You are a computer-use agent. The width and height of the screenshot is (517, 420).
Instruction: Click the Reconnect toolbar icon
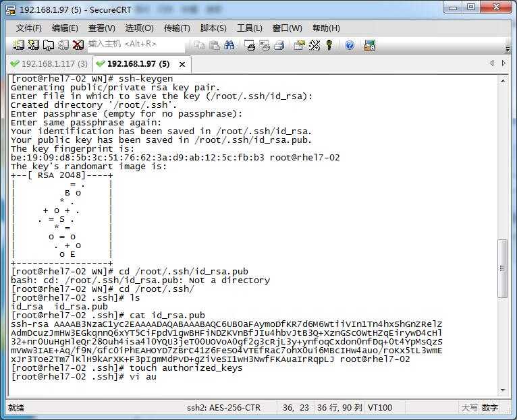63,44
